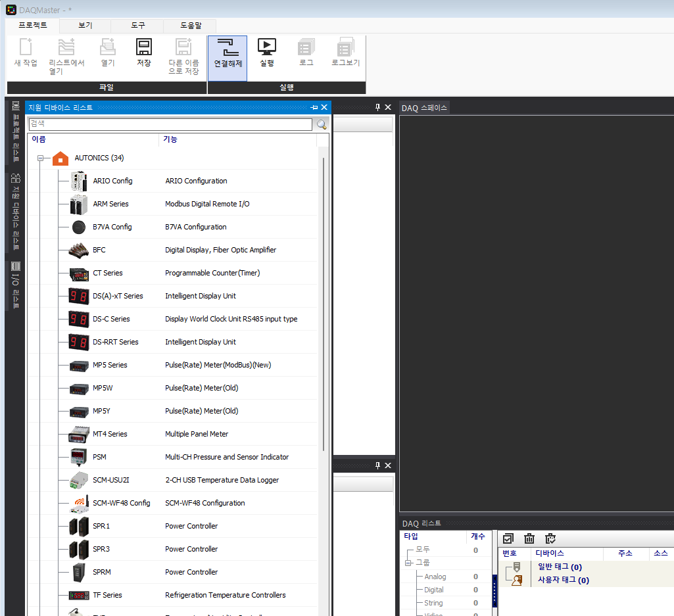674x616 pixels.
Task: Click the select-all checklist icon in DAQ 리스트
Action: [x=508, y=538]
